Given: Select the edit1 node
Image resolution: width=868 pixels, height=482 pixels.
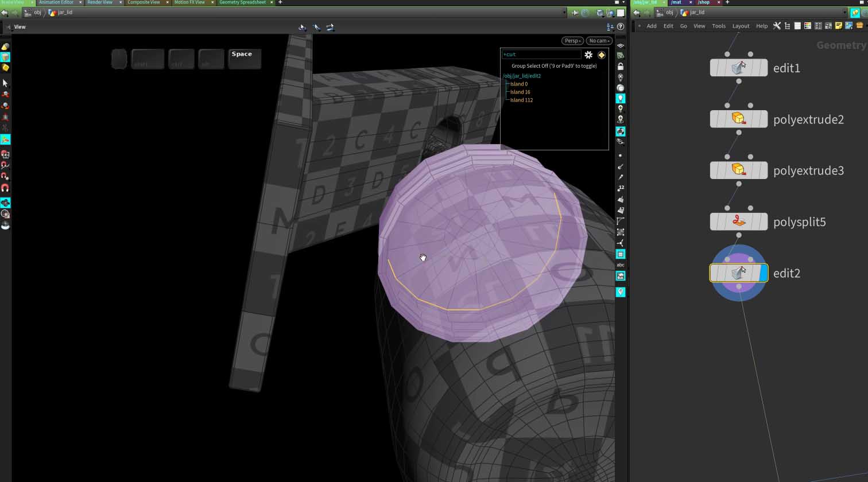Looking at the screenshot, I should coord(738,68).
